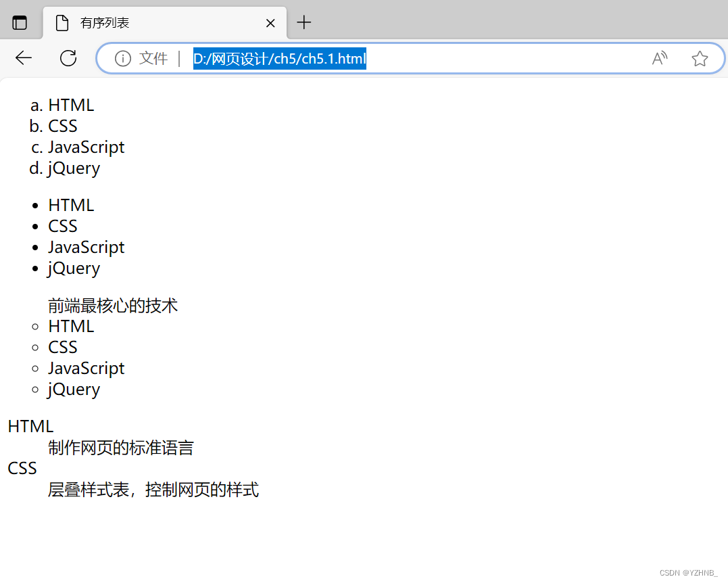Click the CSDN watermark text at bottom right
Viewport: 728px width, 583px height.
pos(687,572)
